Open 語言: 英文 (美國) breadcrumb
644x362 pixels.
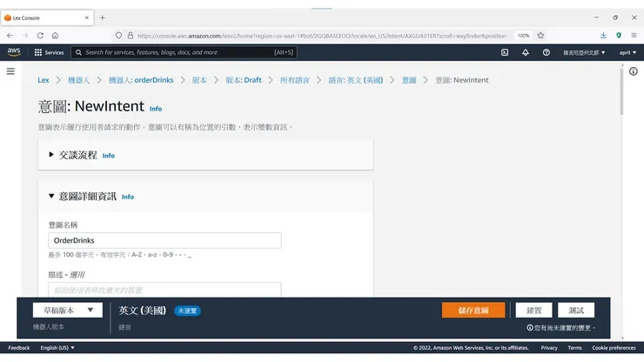(355, 80)
